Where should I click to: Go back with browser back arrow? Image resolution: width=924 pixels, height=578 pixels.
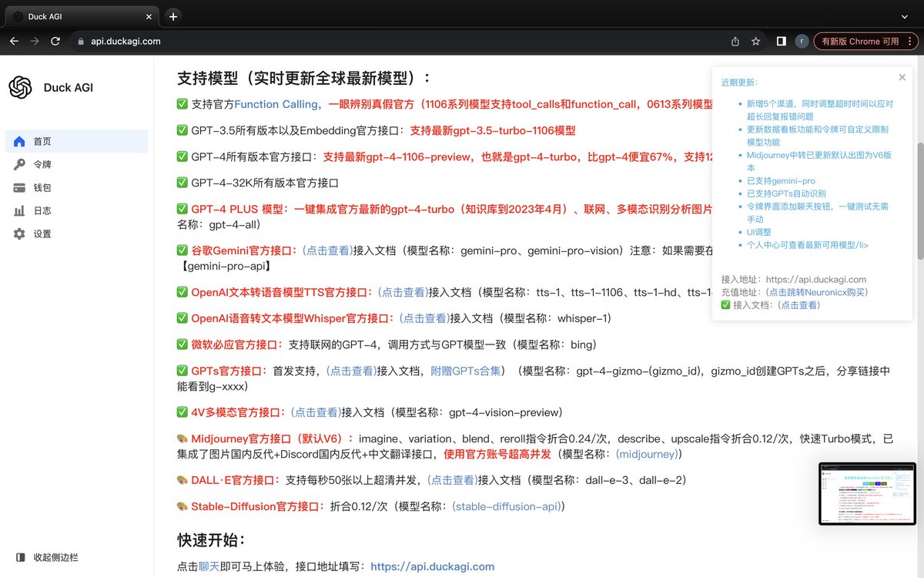tap(14, 42)
